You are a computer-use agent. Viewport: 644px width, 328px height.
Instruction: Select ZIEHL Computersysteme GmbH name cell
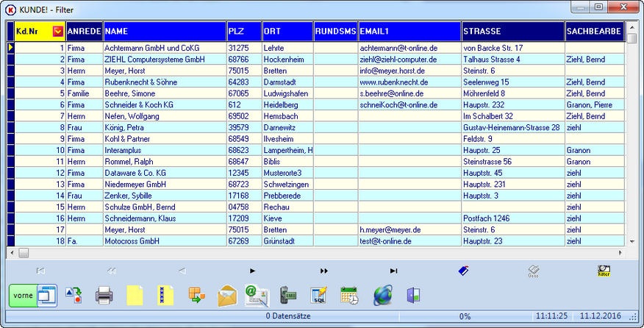(x=165, y=60)
